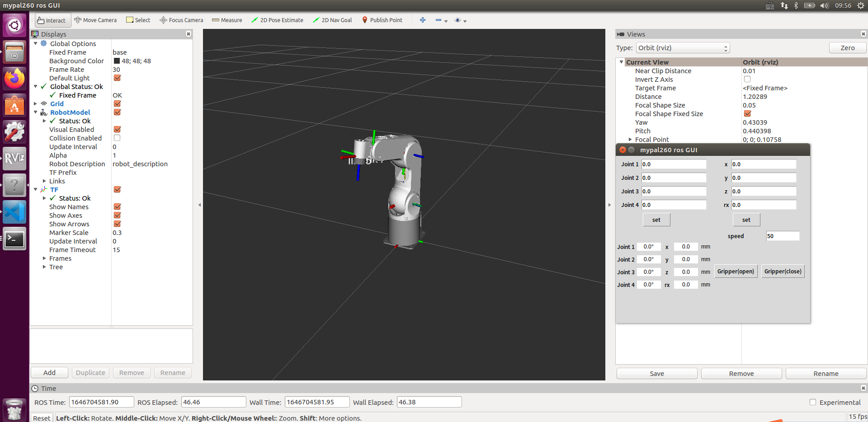Expand the Links tree item
868x422 pixels.
click(44, 181)
